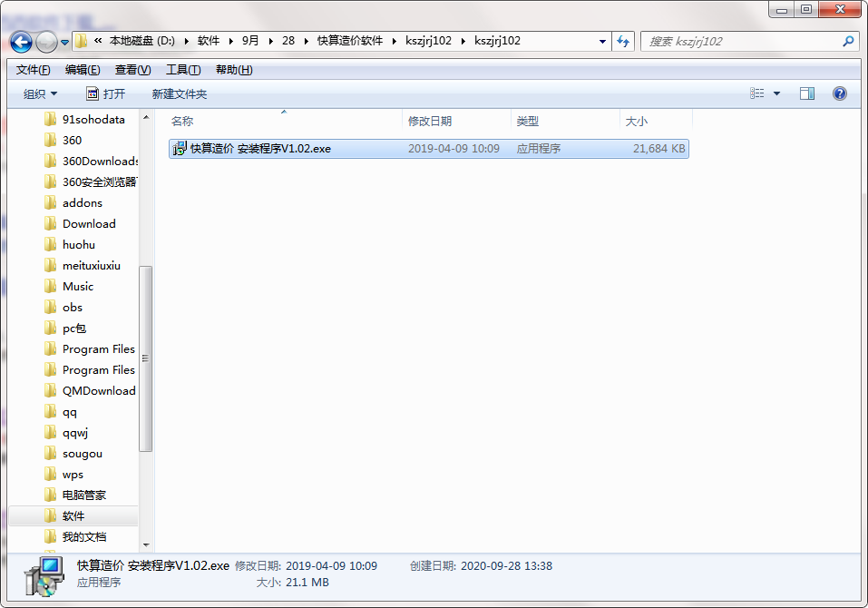Click the grayed Forward arrow button

pyautogui.click(x=46, y=42)
